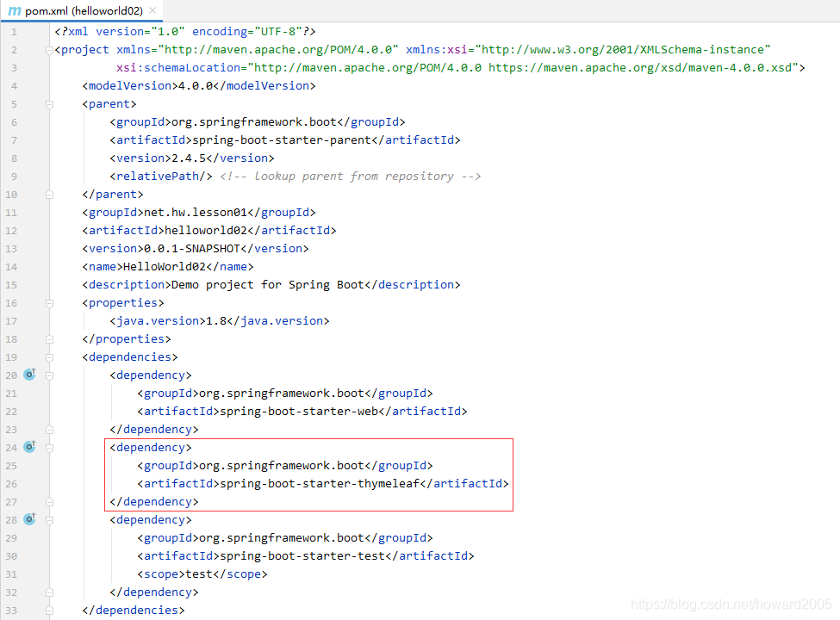
Task: Click 'spring-boot-starter-parent' artifactId text
Action: [x=282, y=140]
